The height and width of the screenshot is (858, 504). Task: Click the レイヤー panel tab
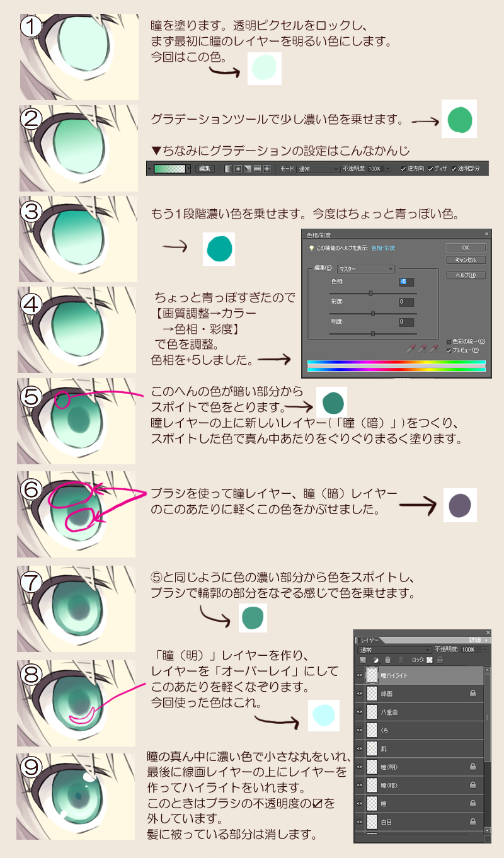tap(369, 641)
